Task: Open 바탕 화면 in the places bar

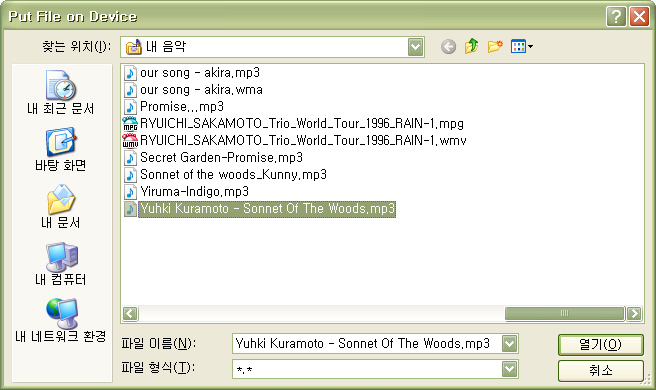Action: point(61,150)
